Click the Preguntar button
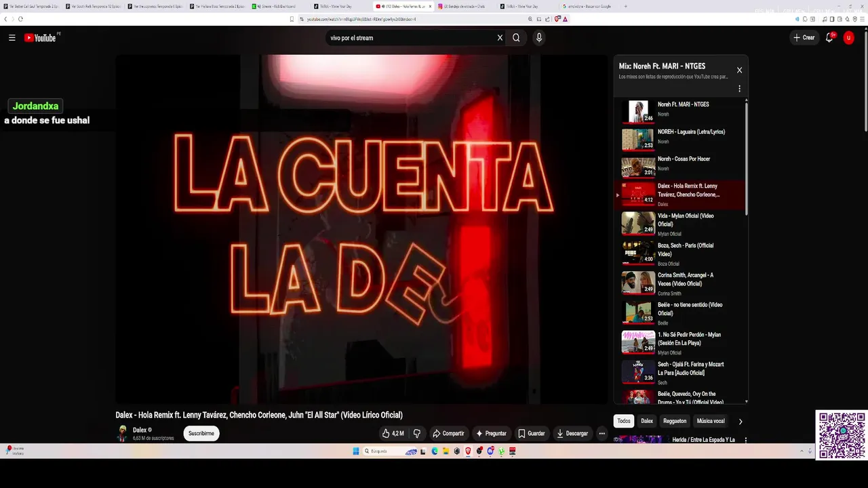868x488 pixels. click(491, 434)
